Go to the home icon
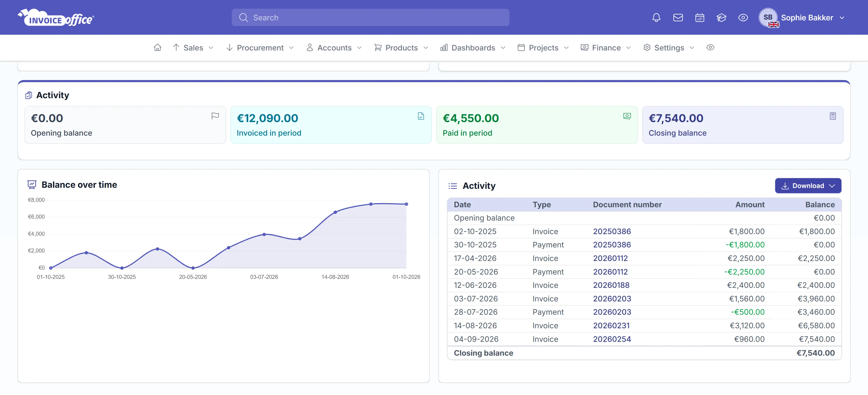This screenshot has height=395, width=868. [x=157, y=47]
